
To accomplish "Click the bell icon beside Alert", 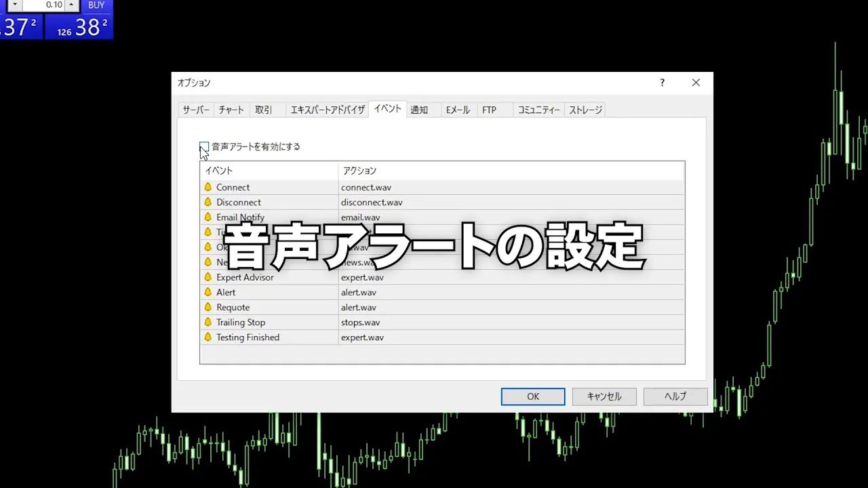I will tap(208, 292).
